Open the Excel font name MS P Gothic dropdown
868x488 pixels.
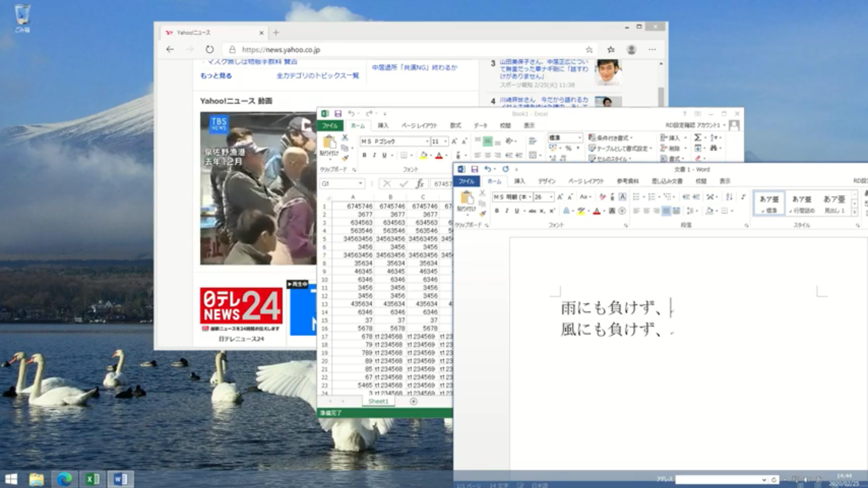click(x=427, y=141)
